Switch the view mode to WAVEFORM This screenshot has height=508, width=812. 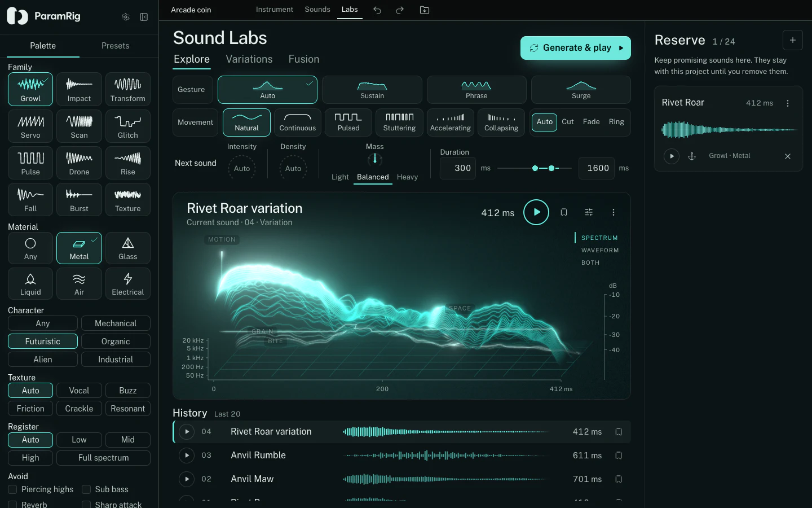point(600,250)
